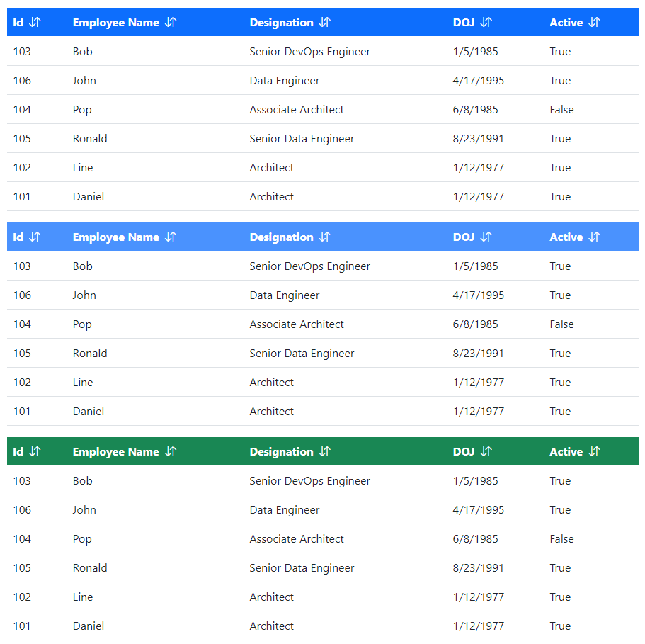Screen dimensions: 645x644
Task: Click sort icon beside Employee Name in blue table
Action: point(170,22)
